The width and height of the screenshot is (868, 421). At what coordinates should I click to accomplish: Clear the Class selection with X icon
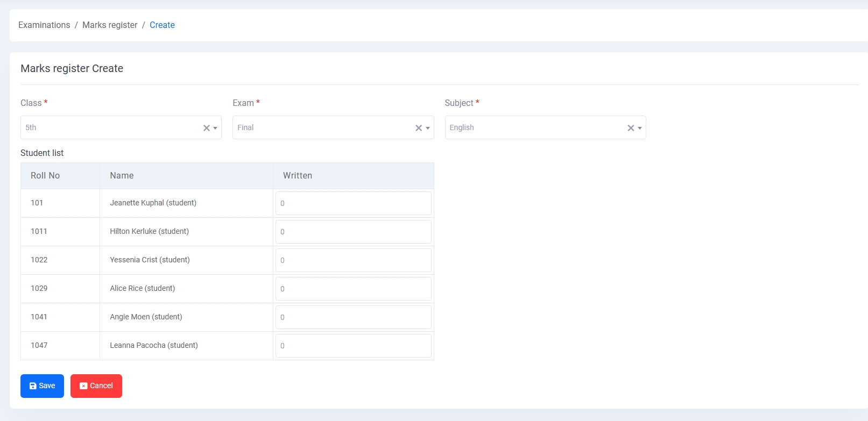(206, 128)
